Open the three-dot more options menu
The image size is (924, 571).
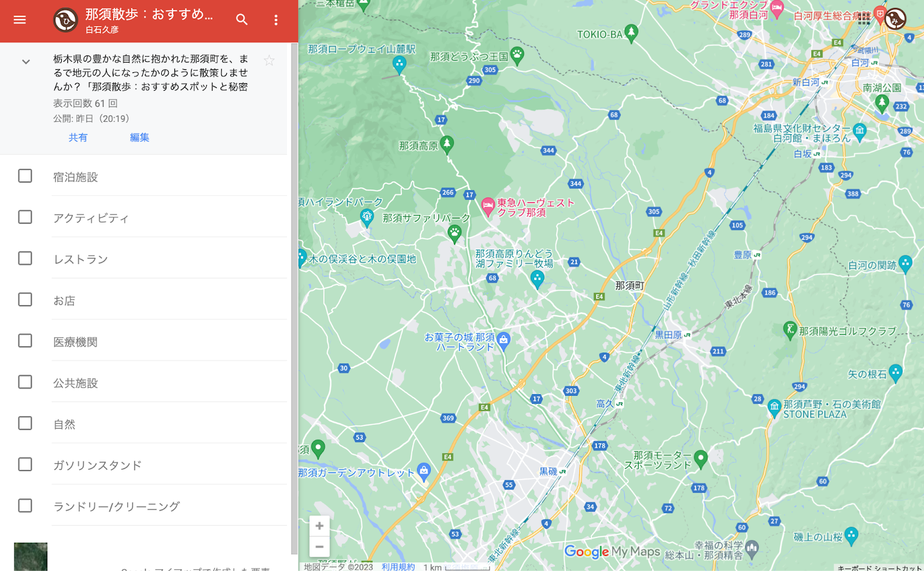(276, 20)
